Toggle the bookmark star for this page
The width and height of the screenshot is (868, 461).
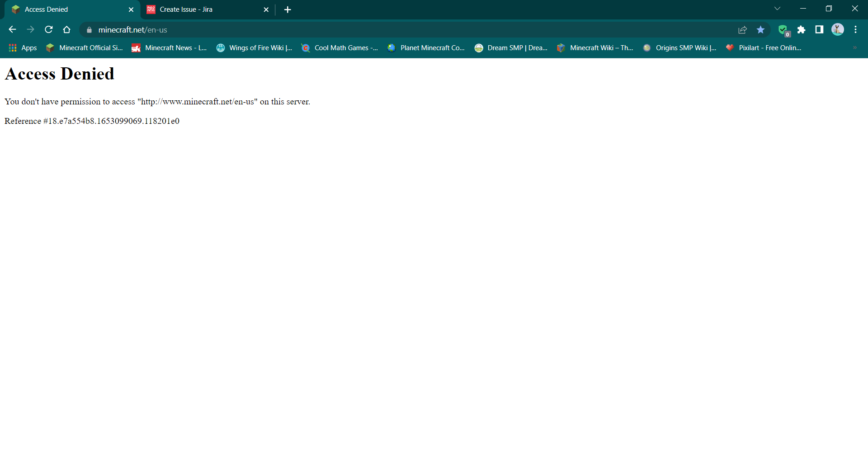click(760, 30)
